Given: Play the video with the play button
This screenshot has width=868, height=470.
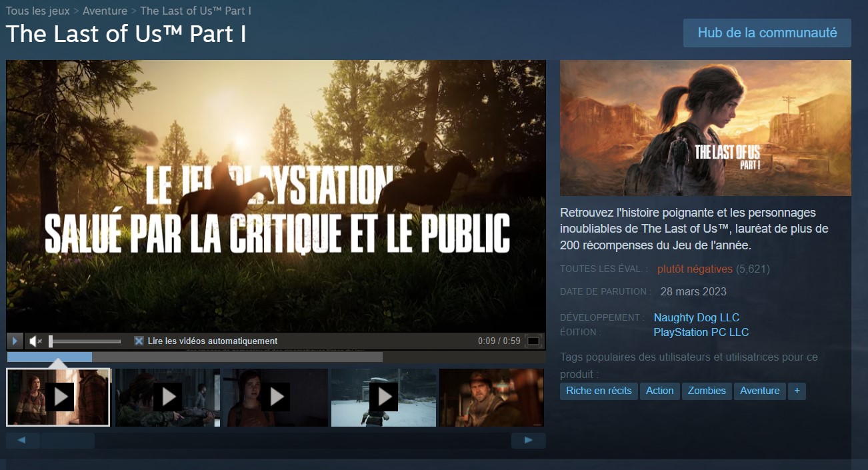Looking at the screenshot, I should (14, 341).
